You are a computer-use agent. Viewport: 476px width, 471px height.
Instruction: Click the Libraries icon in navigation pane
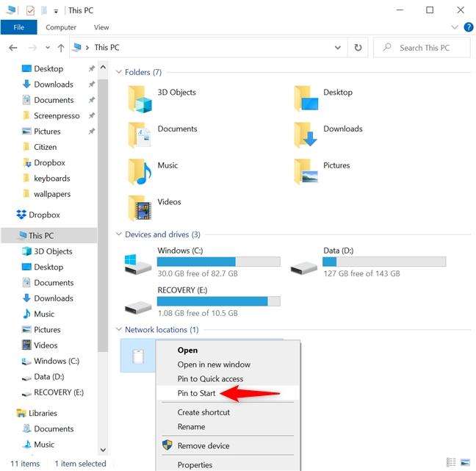(x=21, y=413)
